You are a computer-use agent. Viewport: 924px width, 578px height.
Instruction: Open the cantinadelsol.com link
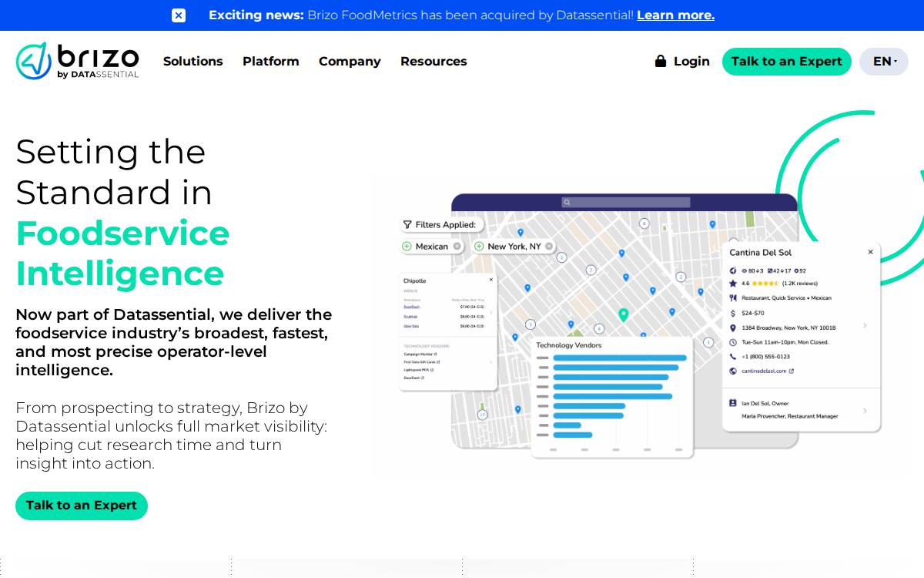point(764,371)
